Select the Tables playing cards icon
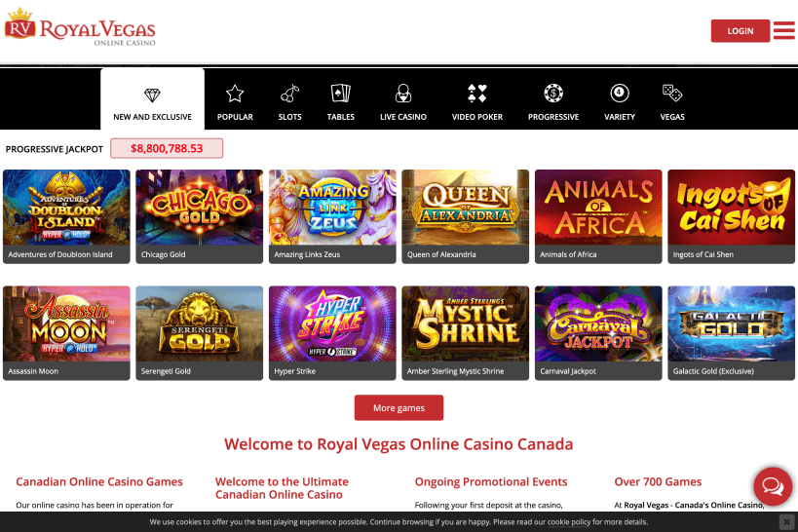 [340, 94]
